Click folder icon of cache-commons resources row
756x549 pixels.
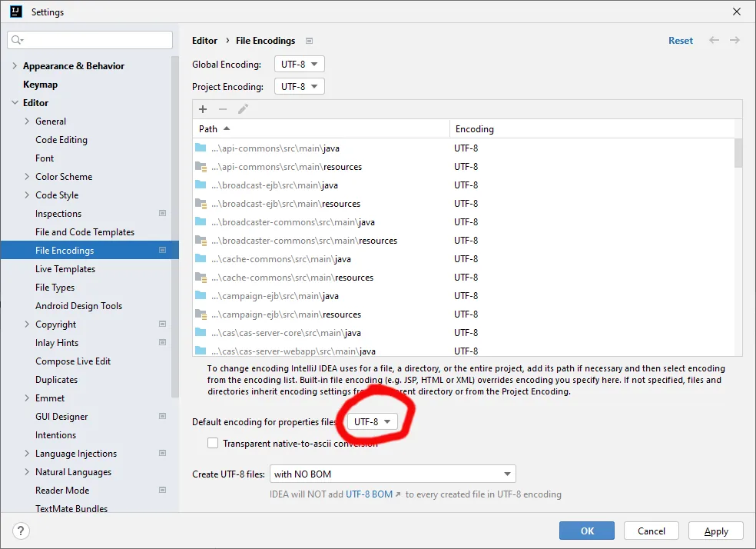point(201,278)
